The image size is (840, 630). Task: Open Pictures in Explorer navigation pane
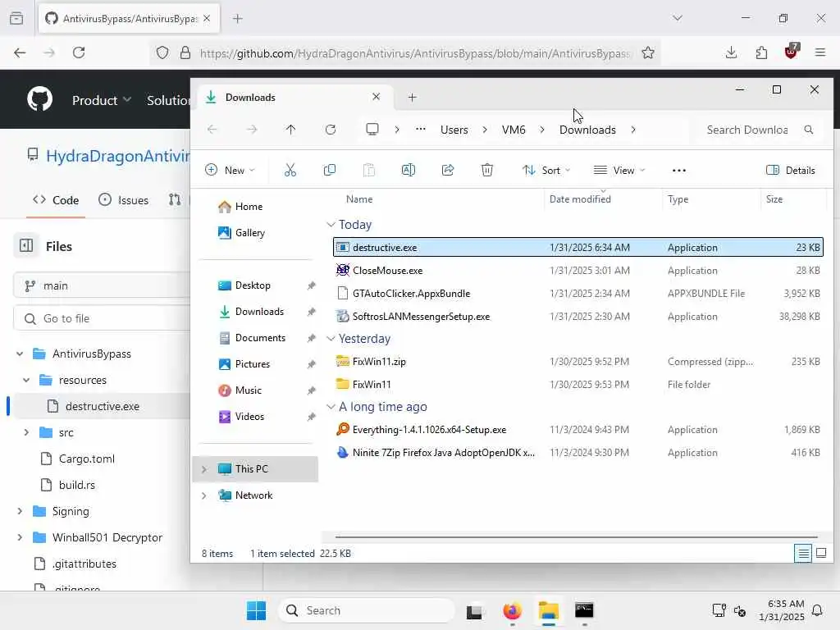(x=253, y=364)
